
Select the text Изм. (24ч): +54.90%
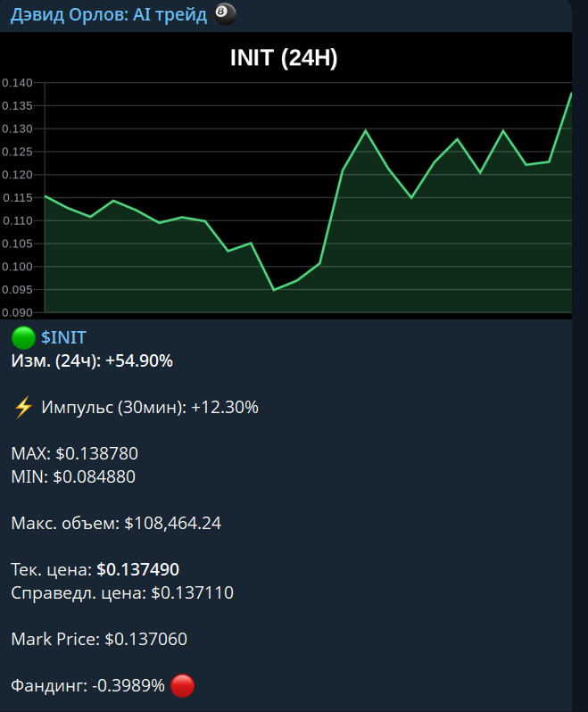92,361
